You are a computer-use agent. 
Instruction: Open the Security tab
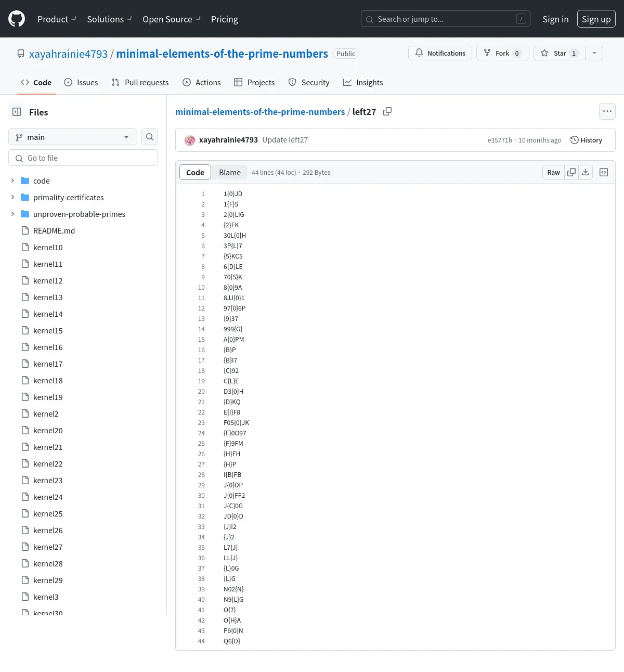309,82
